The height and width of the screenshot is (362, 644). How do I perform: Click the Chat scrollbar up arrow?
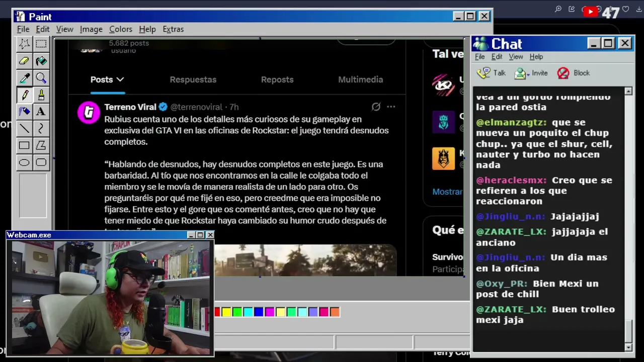[628, 91]
